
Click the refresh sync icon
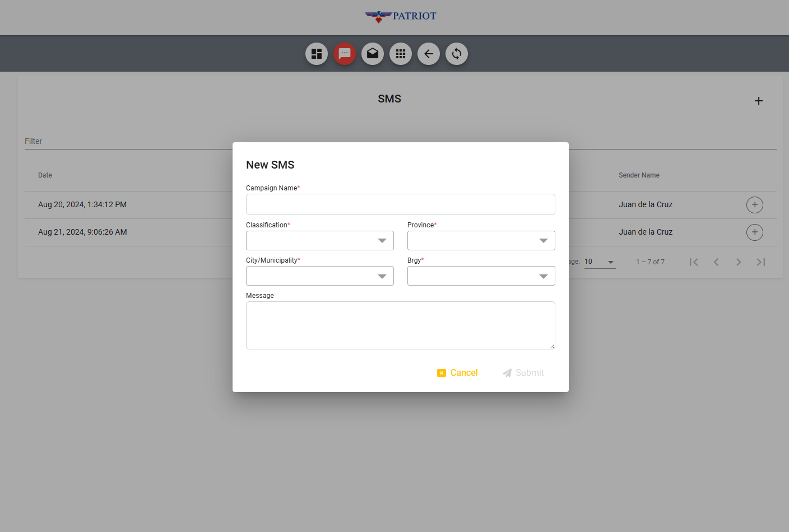[457, 54]
